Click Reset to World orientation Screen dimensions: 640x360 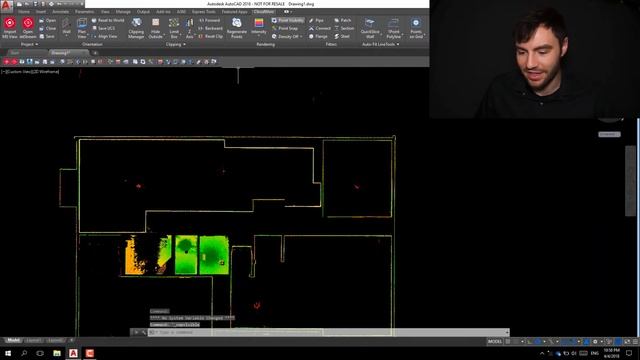coord(108,20)
